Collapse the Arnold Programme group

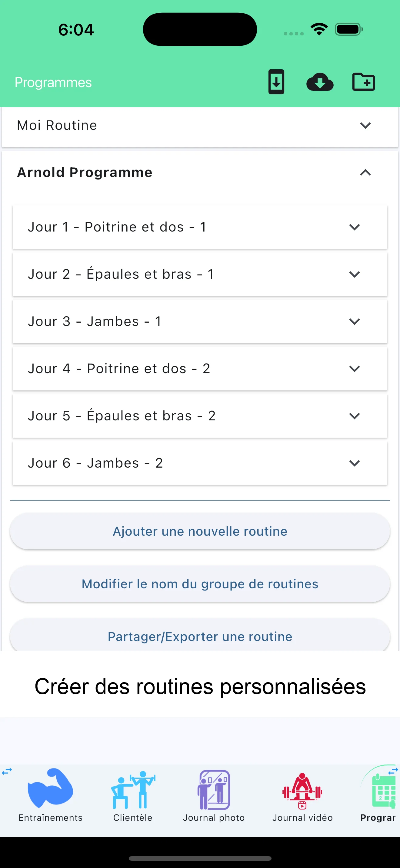[x=365, y=173]
